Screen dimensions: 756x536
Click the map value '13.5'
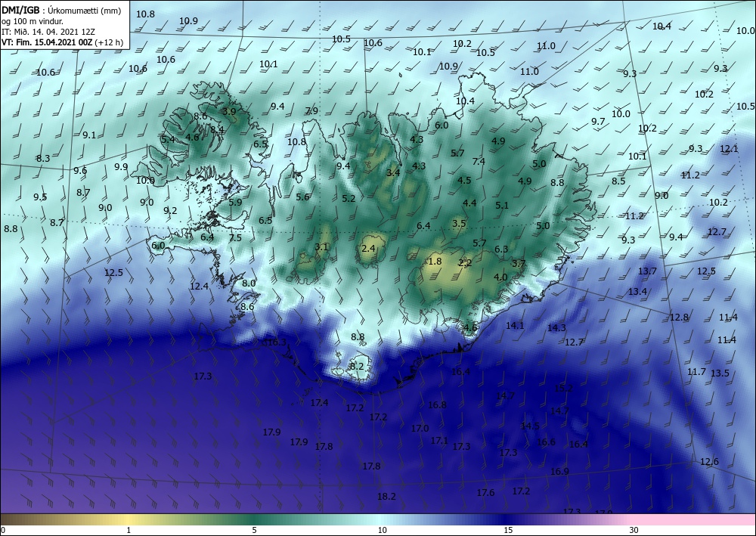coord(720,373)
